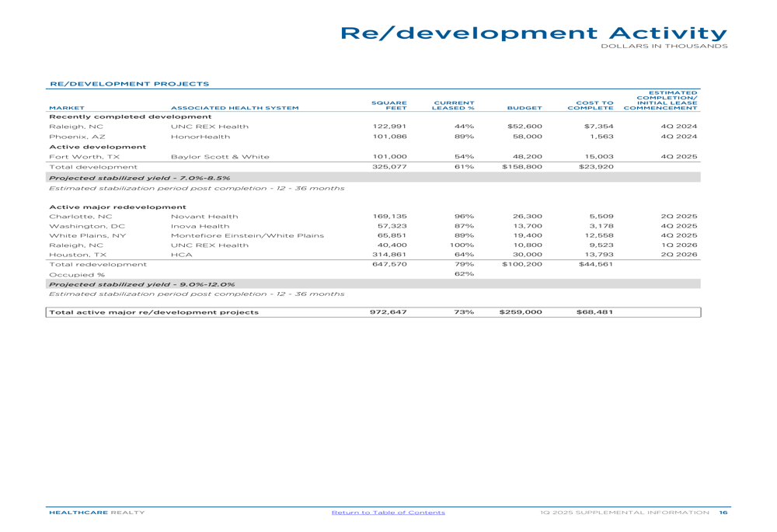This screenshot has height=532, width=777.
Task: Click the HEALTHCARE REALTY footer text
Action: click(x=96, y=512)
